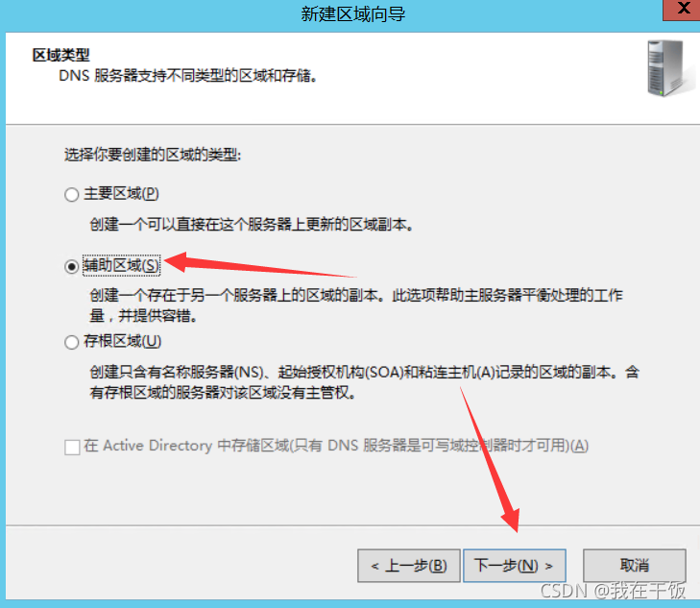Select the 存根区域(U) radio circle
Image resolution: width=700 pixels, height=608 pixels.
(71, 342)
